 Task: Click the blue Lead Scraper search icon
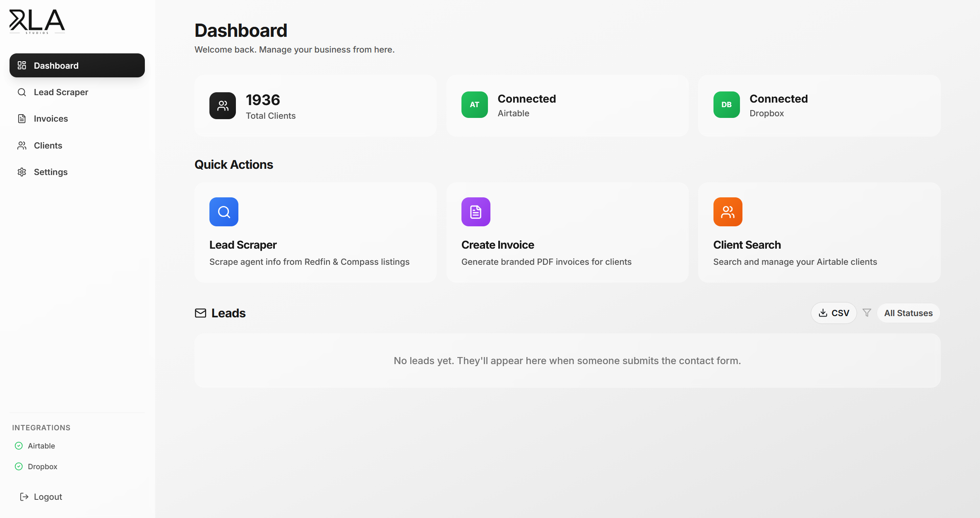[x=223, y=212]
